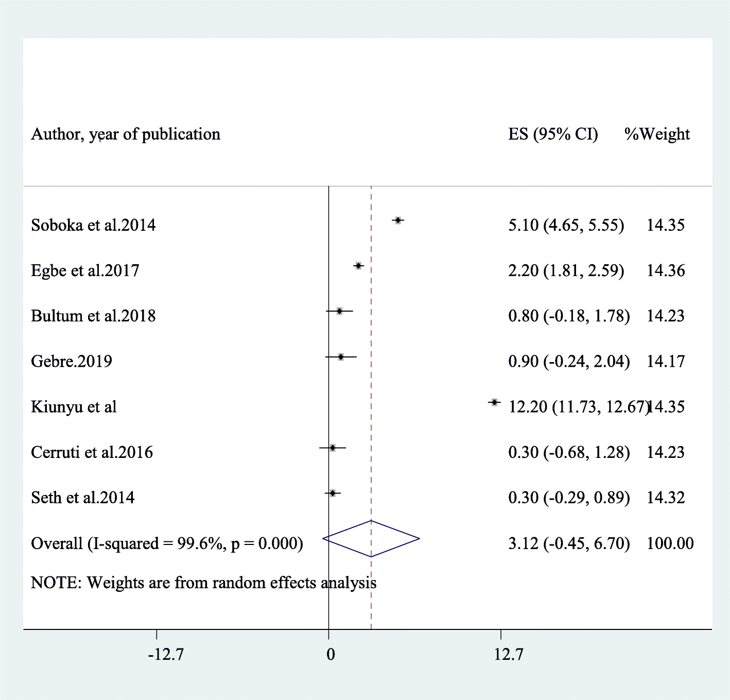Select the 'ES (95% CI)' column header
The width and height of the screenshot is (730, 700).
tap(553, 134)
